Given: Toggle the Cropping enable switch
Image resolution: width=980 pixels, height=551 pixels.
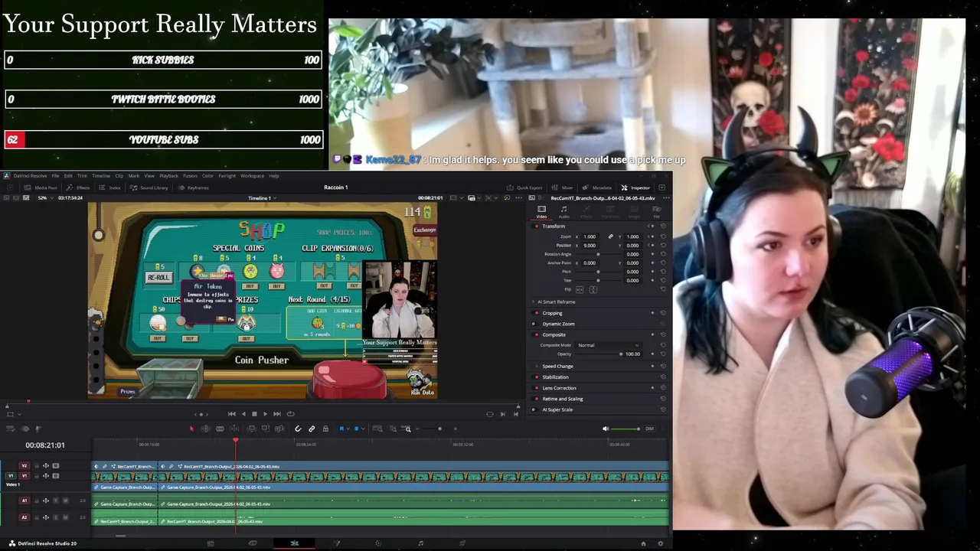Looking at the screenshot, I should (534, 313).
